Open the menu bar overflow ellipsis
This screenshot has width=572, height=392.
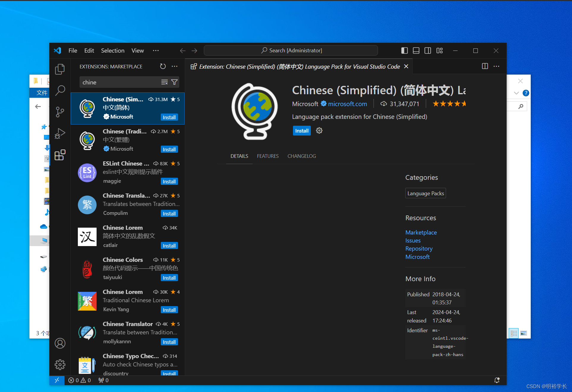(156, 51)
